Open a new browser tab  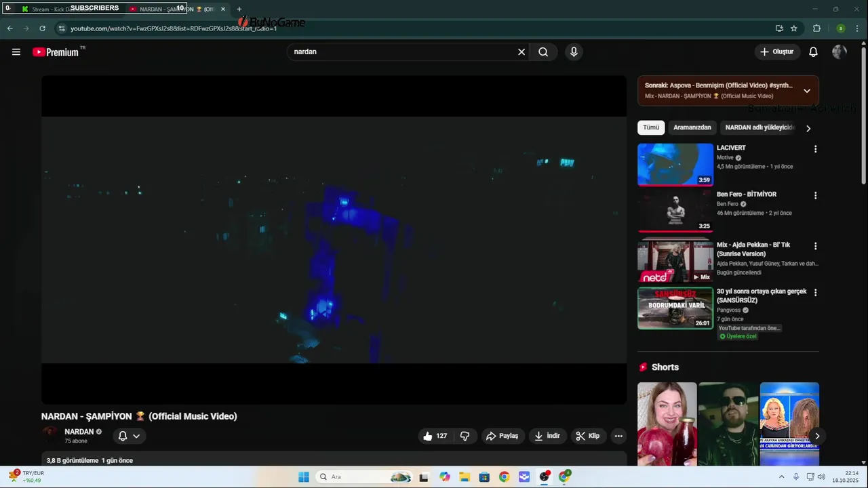click(x=239, y=9)
